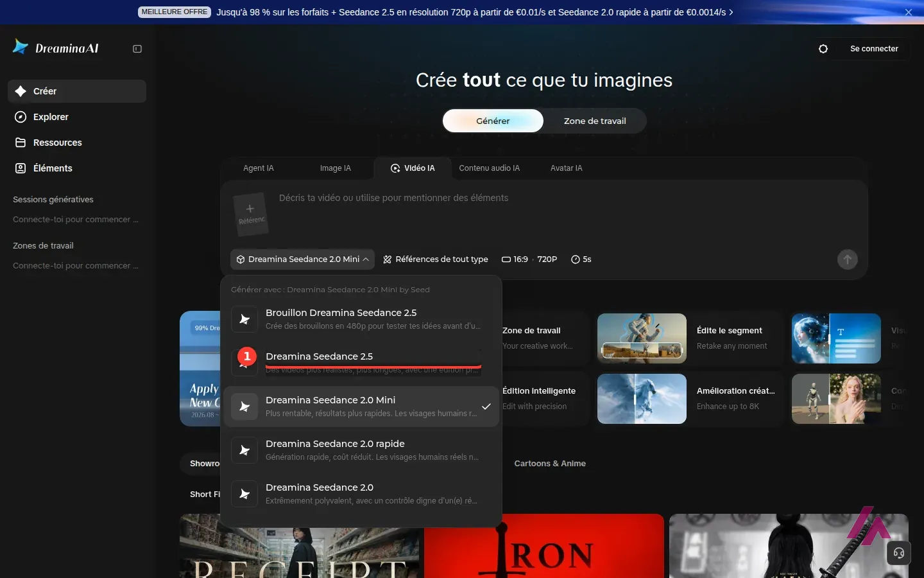Image resolution: width=924 pixels, height=578 pixels.
Task: Open Ressources in the sidebar
Action: click(x=77, y=143)
